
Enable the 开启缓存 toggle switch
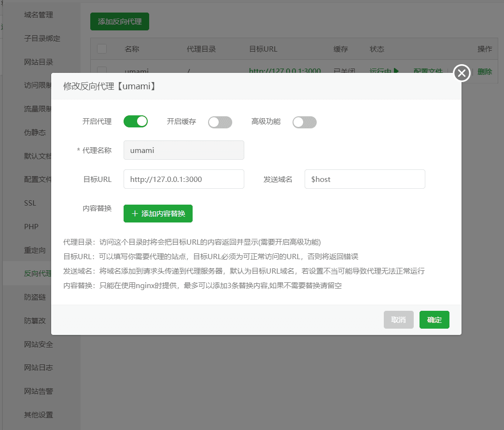click(220, 122)
